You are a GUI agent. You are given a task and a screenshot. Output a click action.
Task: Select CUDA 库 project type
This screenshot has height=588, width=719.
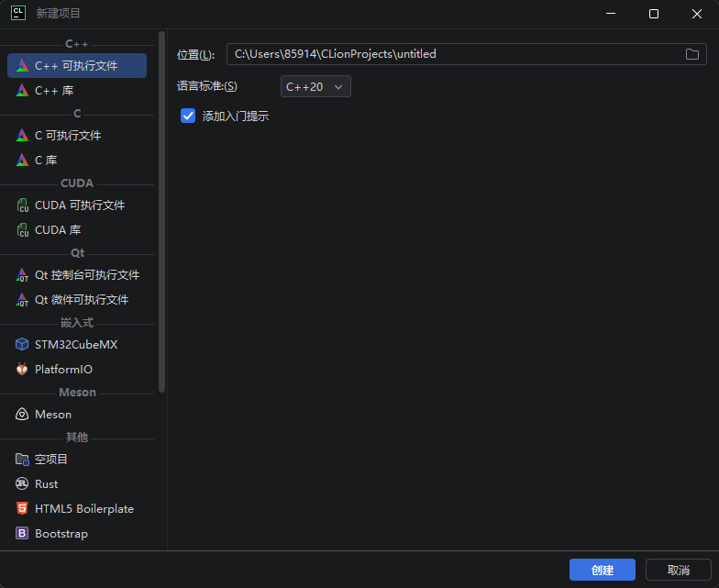point(77,229)
